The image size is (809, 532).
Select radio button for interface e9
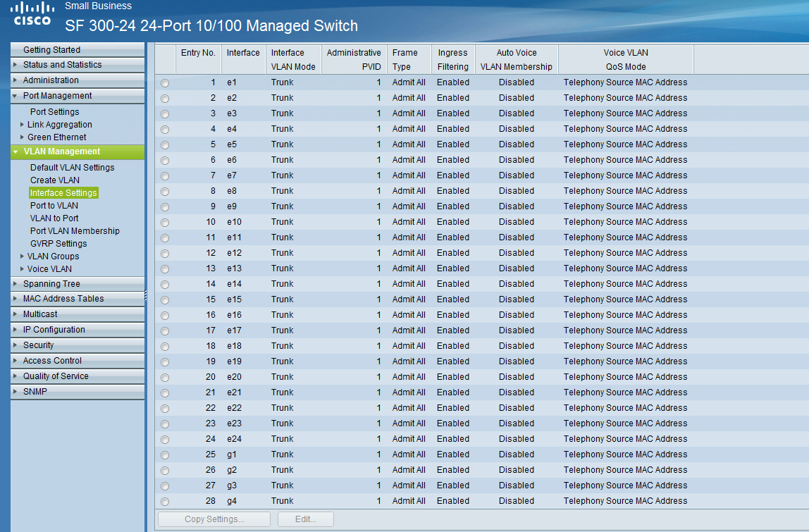coord(165,207)
